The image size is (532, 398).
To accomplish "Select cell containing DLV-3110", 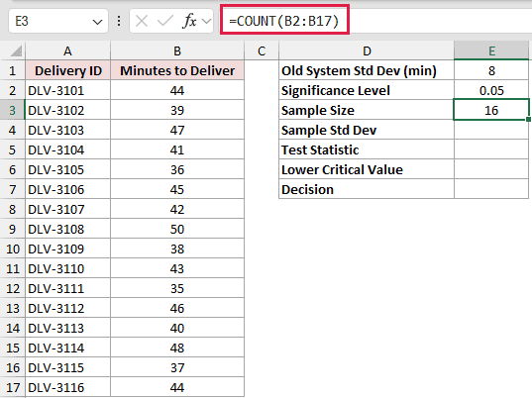I will point(67,268).
